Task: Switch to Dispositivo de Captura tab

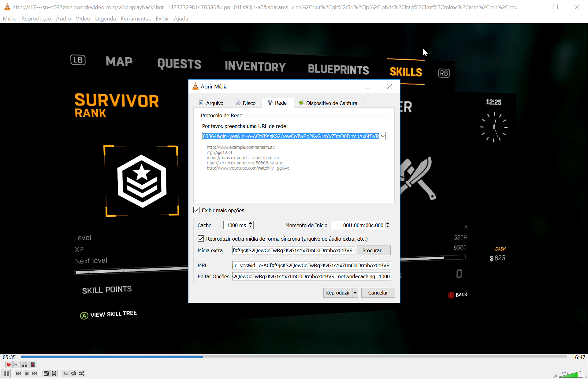Action: 328,103
